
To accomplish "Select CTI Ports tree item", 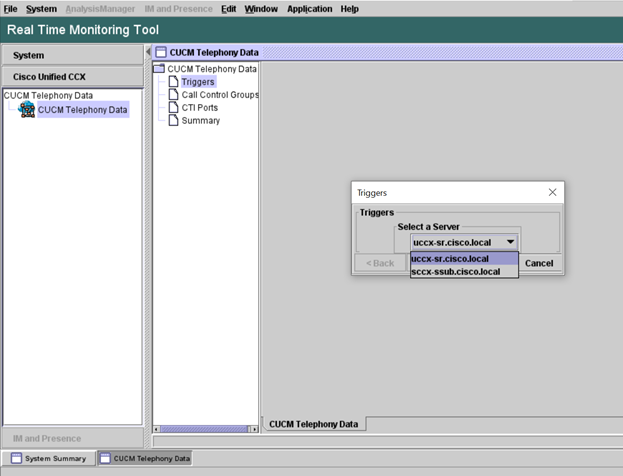I will 200,108.
